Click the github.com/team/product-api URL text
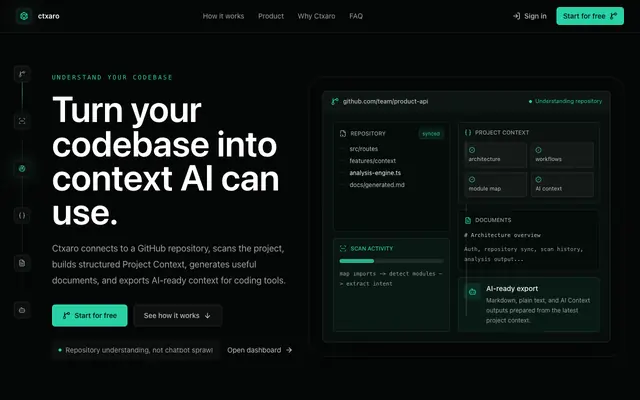Image resolution: width=640 pixels, height=400 pixels. [x=385, y=101]
